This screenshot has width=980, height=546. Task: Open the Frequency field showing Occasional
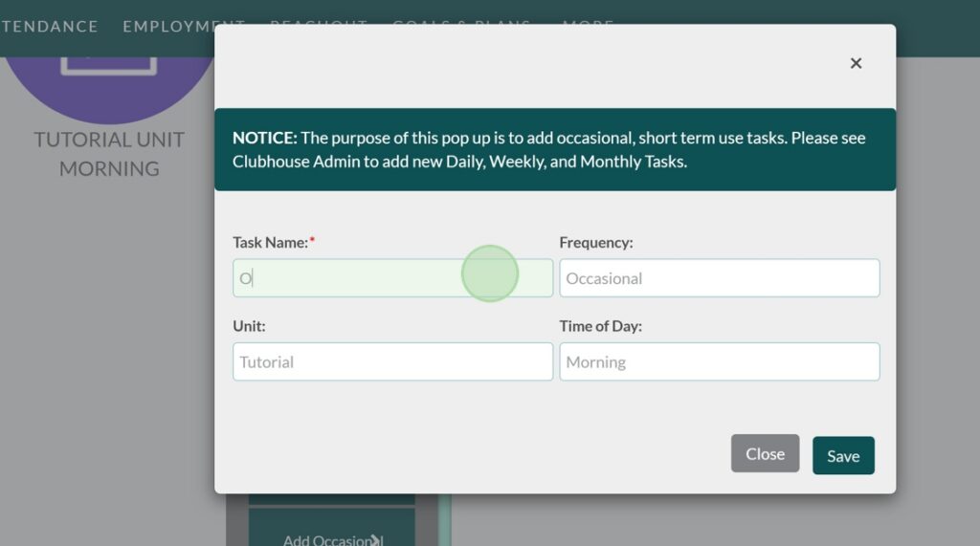coord(719,278)
